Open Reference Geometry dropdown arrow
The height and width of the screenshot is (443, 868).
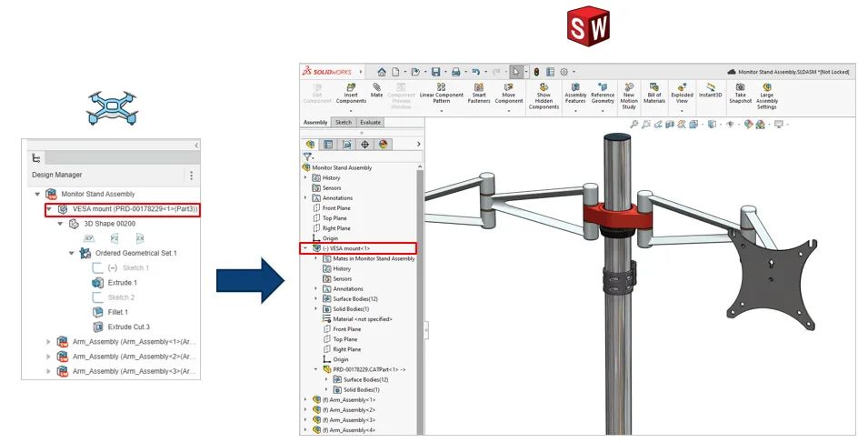[603, 110]
